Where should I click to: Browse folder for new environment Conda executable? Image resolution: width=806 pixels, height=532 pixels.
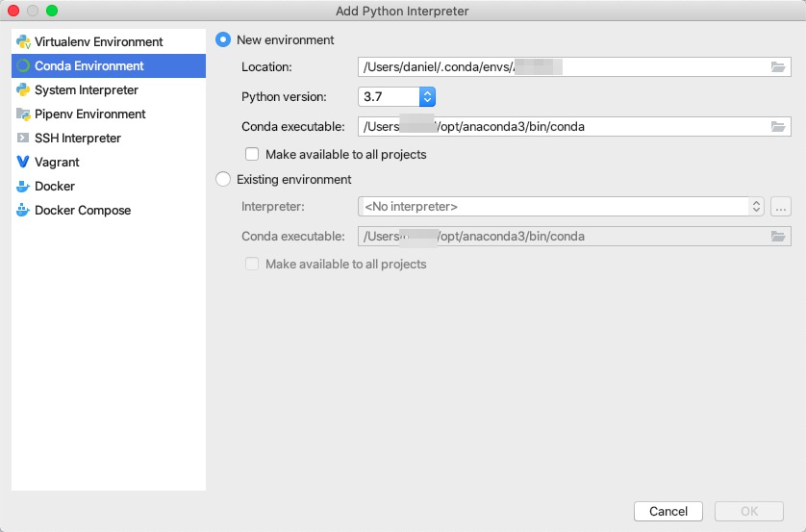click(778, 126)
